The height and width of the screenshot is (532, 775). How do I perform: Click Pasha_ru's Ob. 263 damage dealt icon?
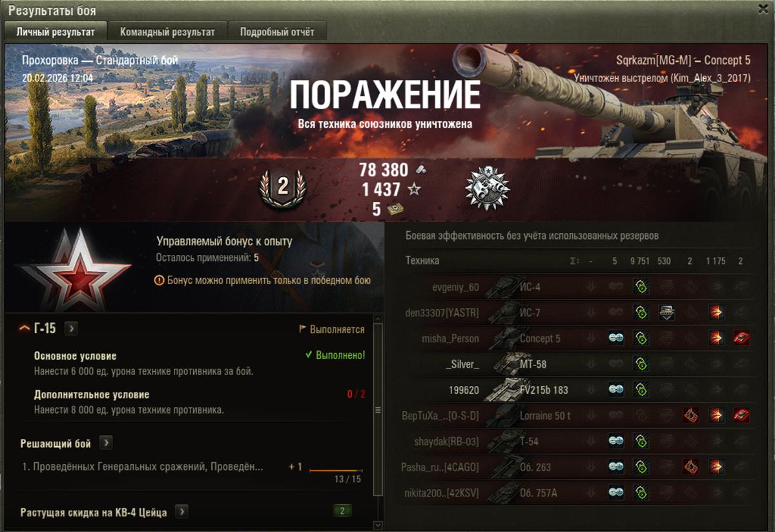click(x=716, y=467)
